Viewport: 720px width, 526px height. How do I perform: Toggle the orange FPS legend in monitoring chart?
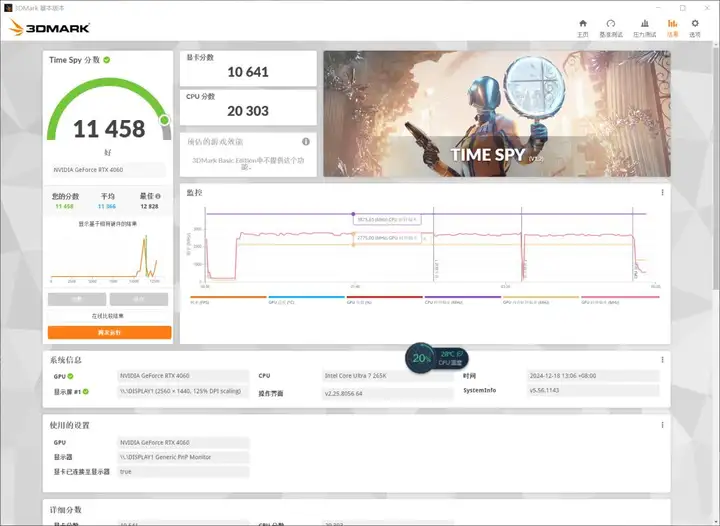pos(228,300)
